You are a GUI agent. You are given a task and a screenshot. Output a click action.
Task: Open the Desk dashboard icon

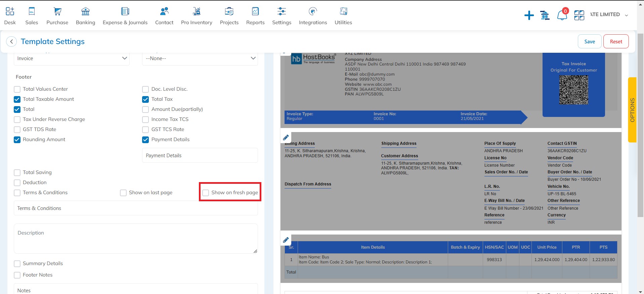10,11
